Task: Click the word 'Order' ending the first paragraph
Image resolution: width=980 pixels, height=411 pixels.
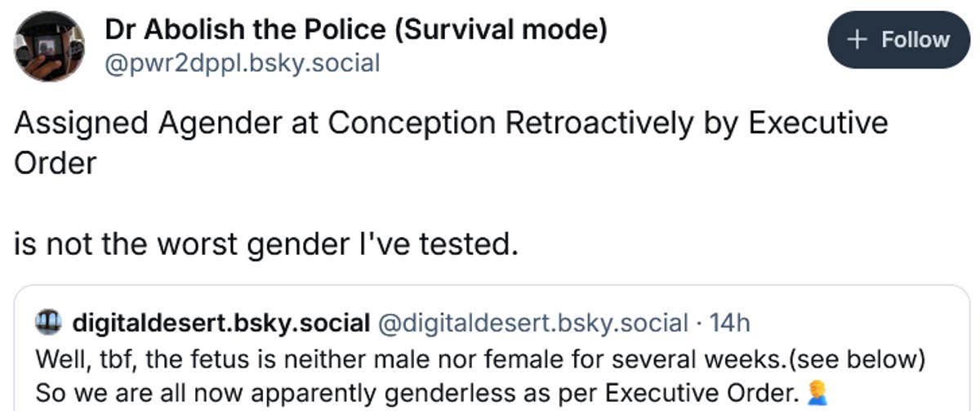Action: 56,163
